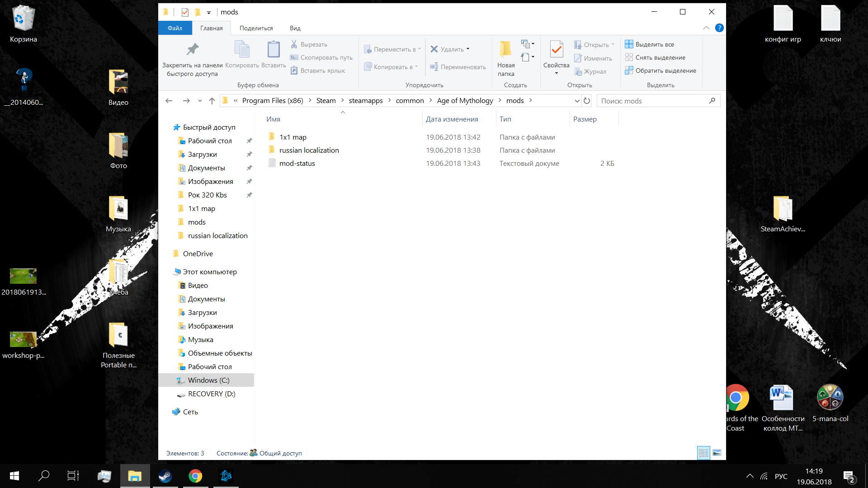Image resolution: width=868 pixels, height=488 pixels.
Task: Open Properties of selected item
Action: point(556,56)
